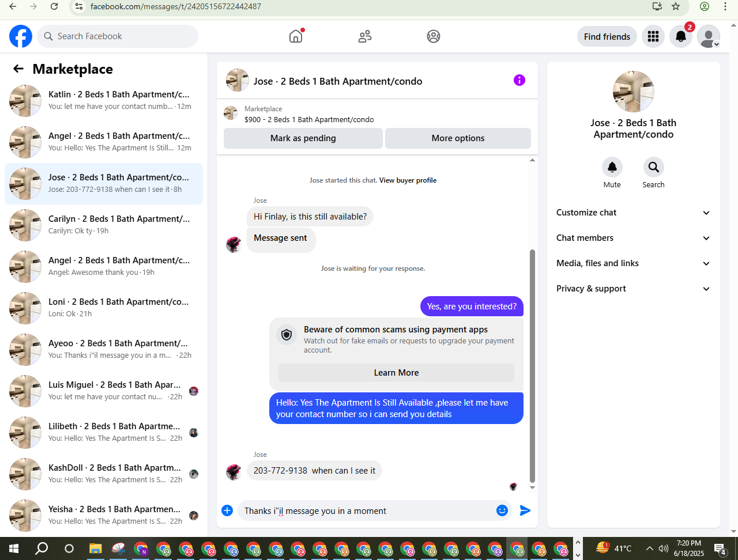Open the Facebook logo home link
Image resolution: width=738 pixels, height=560 pixels.
click(21, 36)
